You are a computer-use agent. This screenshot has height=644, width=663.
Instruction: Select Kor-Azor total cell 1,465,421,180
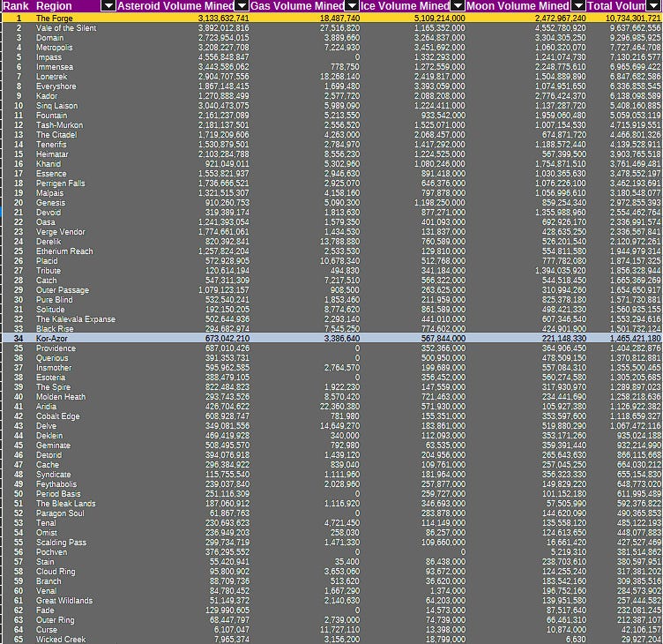click(x=635, y=339)
